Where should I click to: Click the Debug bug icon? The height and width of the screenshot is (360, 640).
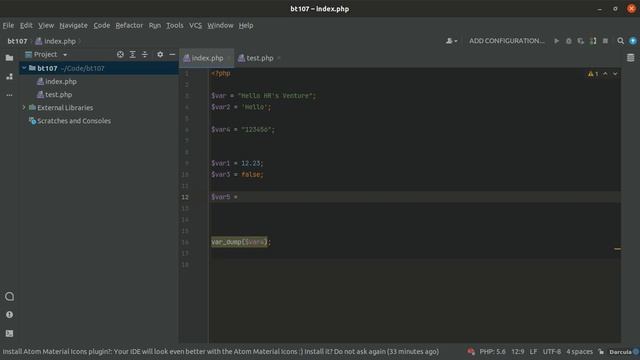pos(569,41)
